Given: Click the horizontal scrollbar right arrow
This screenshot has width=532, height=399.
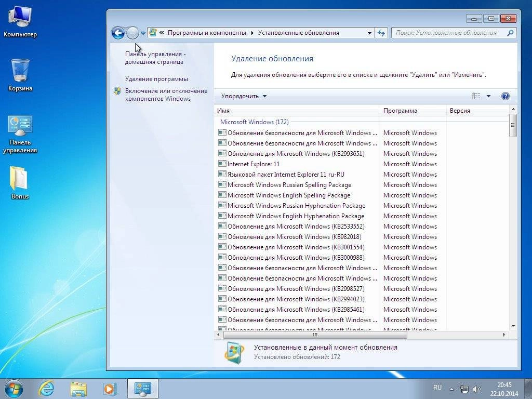Looking at the screenshot, I should click(x=504, y=335).
